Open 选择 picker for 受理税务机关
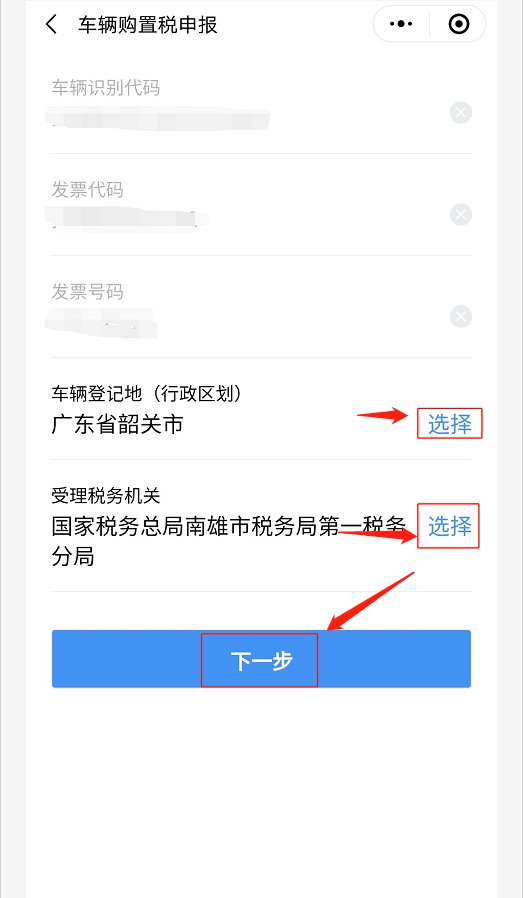Screen dimensions: 523x898 450,526
